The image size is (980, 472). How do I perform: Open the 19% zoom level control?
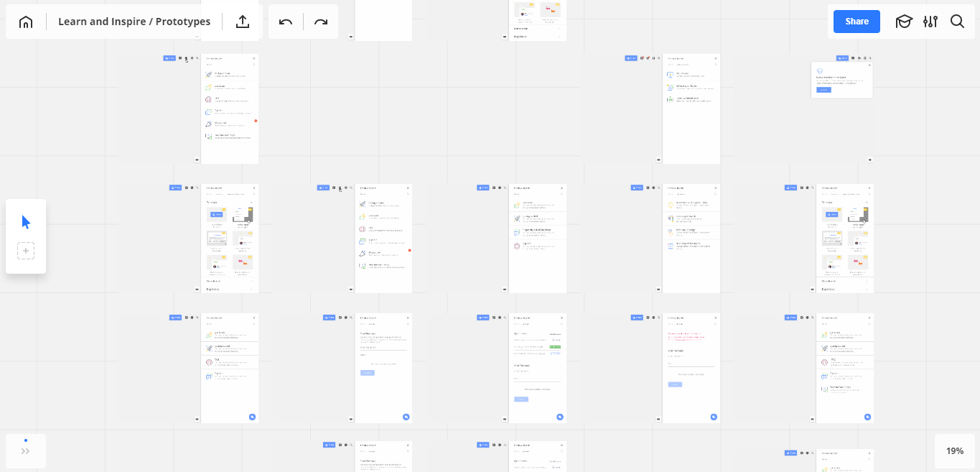(x=954, y=451)
